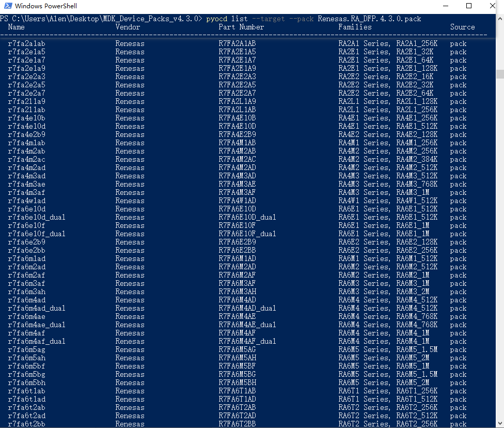Click family value 'RA4M3_768K'
The width and height of the screenshot is (504, 428).
tap(417, 184)
